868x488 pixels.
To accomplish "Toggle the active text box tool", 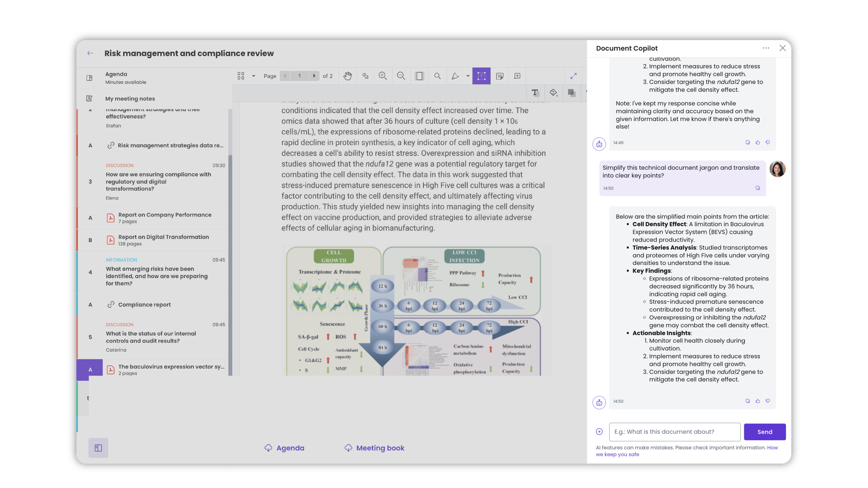I will point(481,76).
